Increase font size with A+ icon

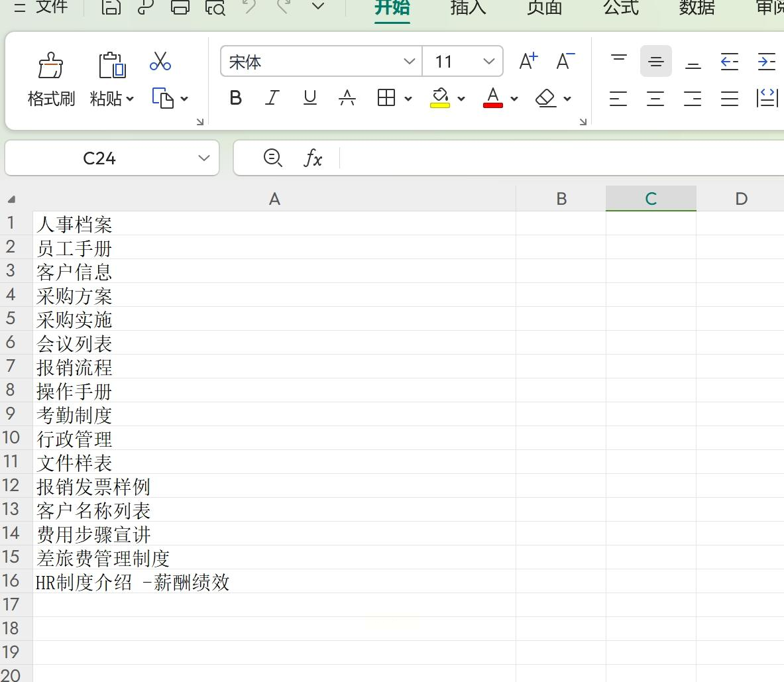[x=528, y=61]
